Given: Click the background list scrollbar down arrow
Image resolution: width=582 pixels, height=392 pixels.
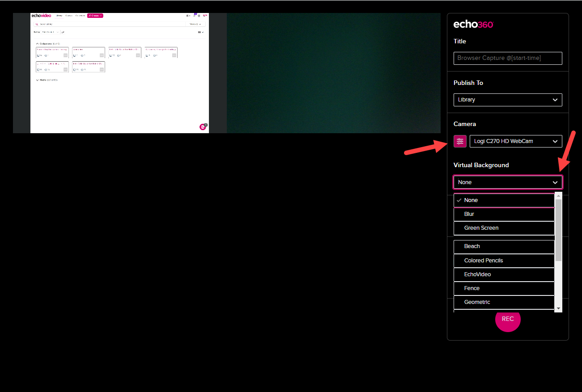Looking at the screenshot, I should click(558, 308).
